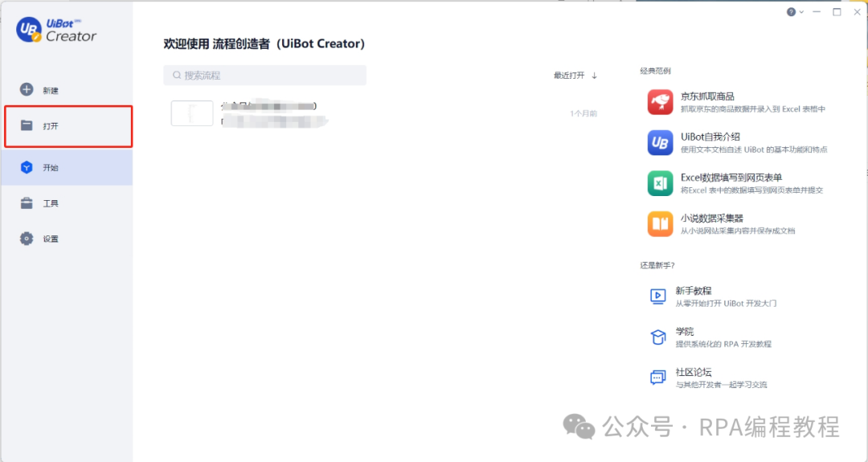Click the plus icon for 新建

point(27,90)
